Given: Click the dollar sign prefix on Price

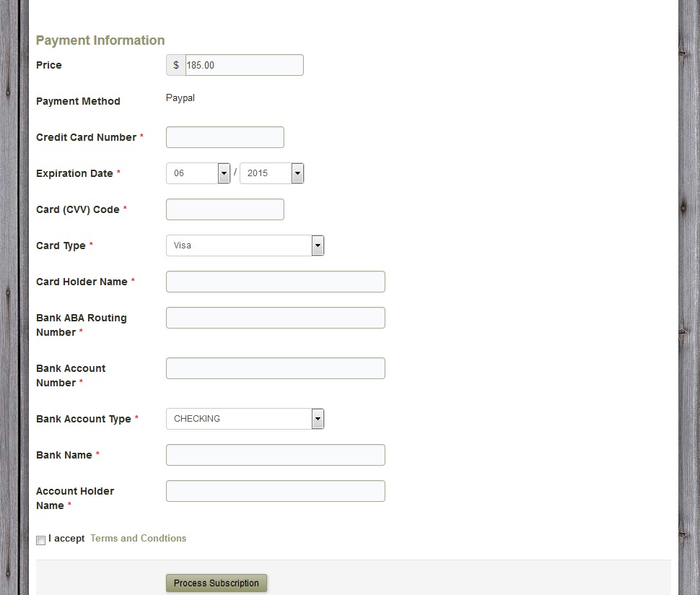Looking at the screenshot, I should 176,65.
